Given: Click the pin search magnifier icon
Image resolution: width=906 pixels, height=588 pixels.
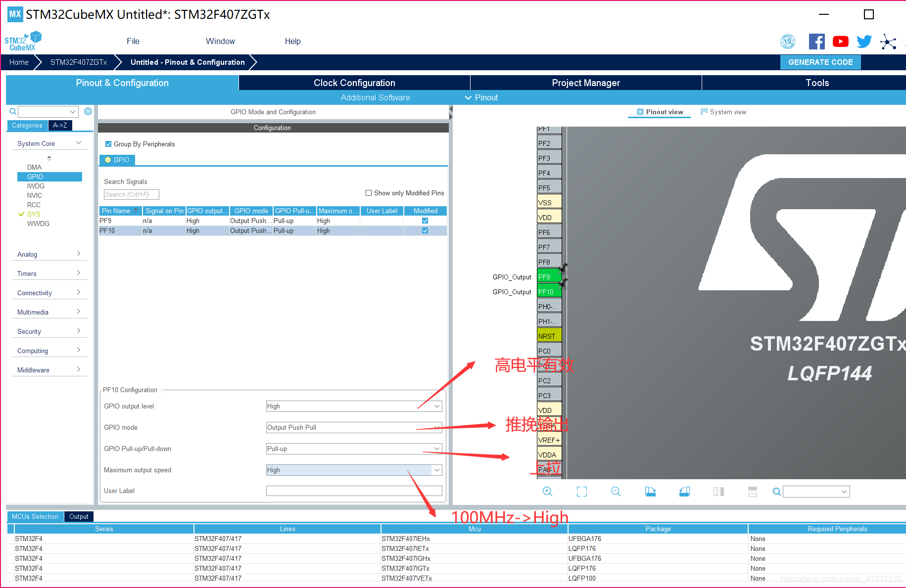Looking at the screenshot, I should (x=777, y=492).
